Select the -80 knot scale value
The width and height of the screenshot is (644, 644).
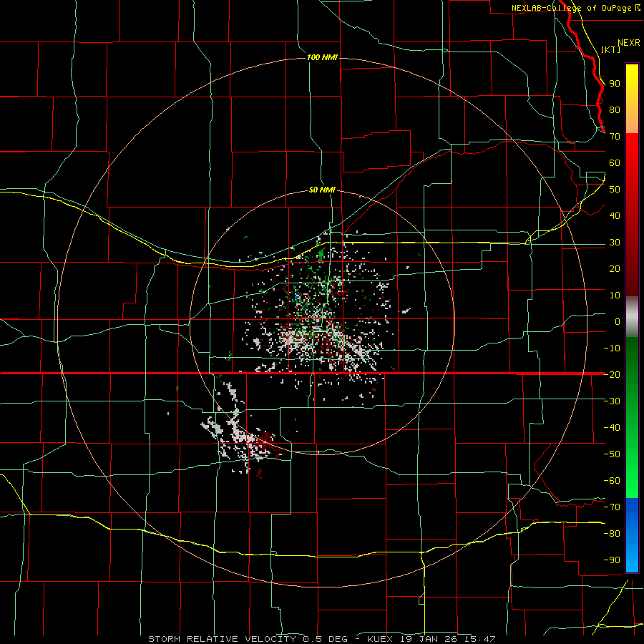click(612, 534)
